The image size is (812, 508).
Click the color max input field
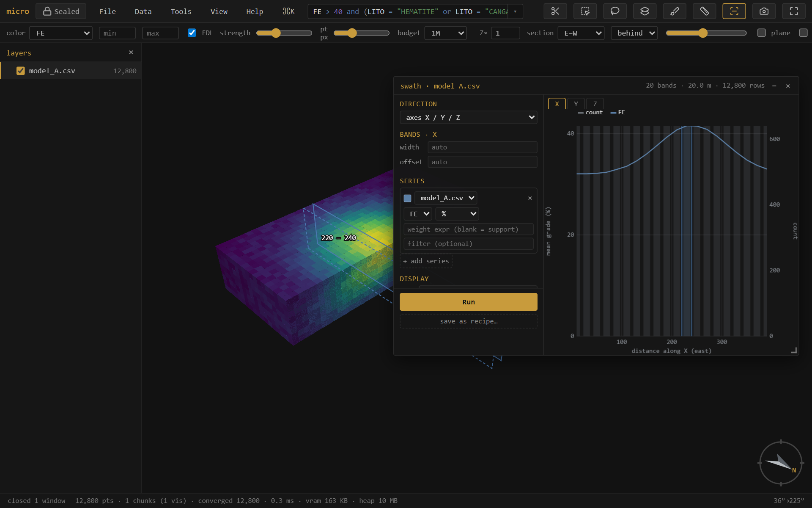(x=160, y=33)
